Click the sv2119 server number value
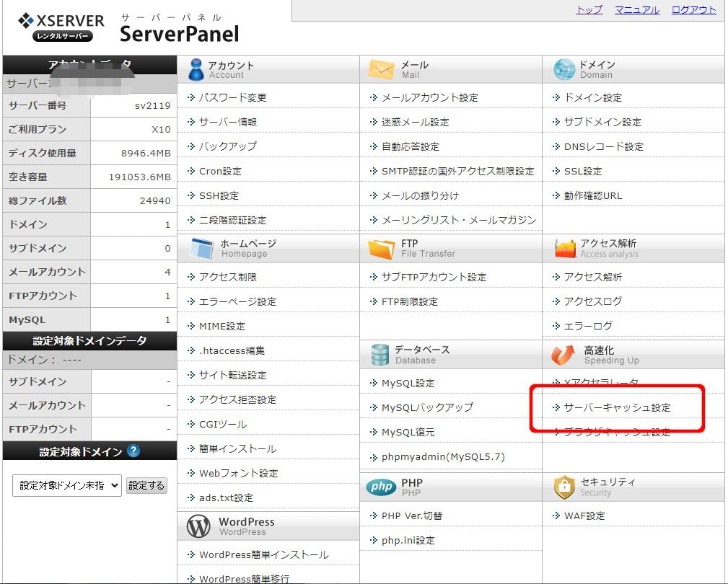 (x=153, y=106)
